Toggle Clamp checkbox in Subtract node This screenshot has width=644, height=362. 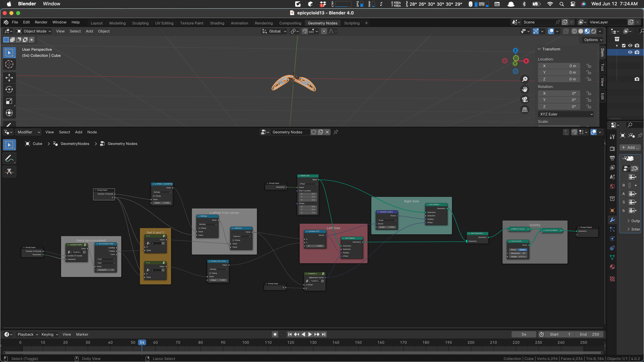coord(233,240)
